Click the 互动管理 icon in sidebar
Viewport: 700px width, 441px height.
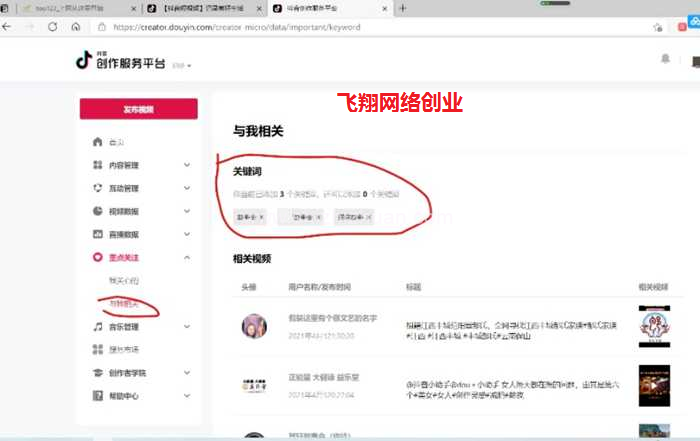tap(98, 188)
